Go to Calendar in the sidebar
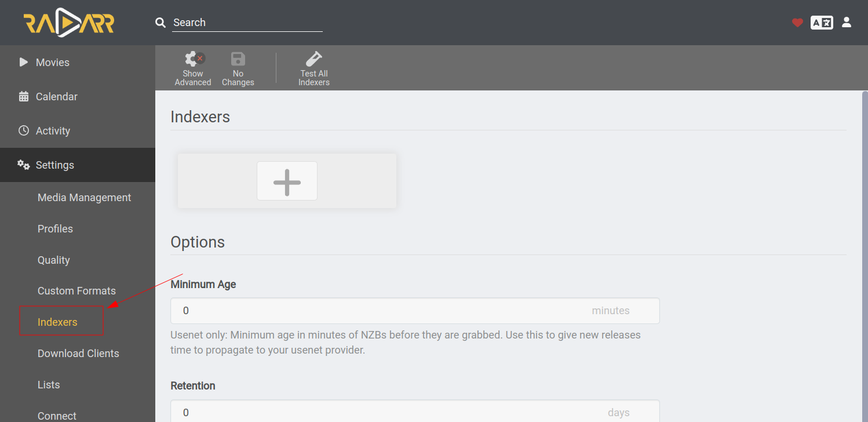This screenshot has width=868, height=422. [78, 96]
